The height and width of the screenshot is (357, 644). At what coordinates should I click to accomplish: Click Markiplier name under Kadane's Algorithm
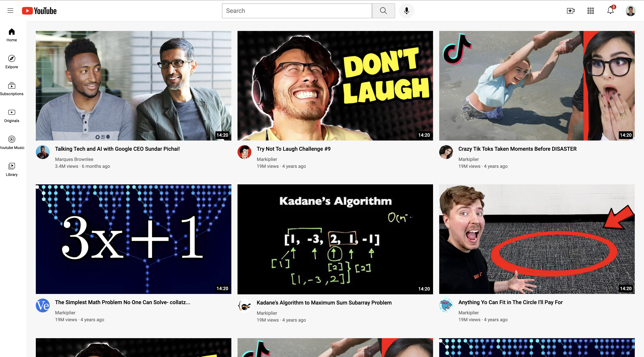point(267,313)
